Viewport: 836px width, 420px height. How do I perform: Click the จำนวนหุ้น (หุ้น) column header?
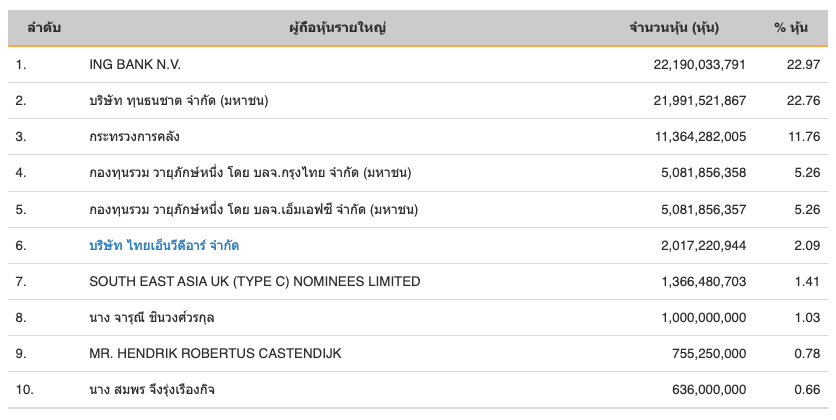[x=674, y=28]
